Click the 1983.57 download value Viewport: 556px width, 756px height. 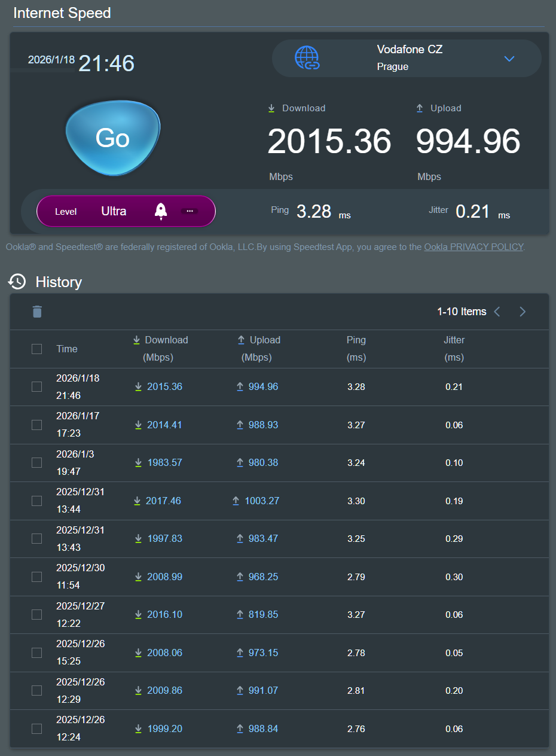tap(164, 462)
